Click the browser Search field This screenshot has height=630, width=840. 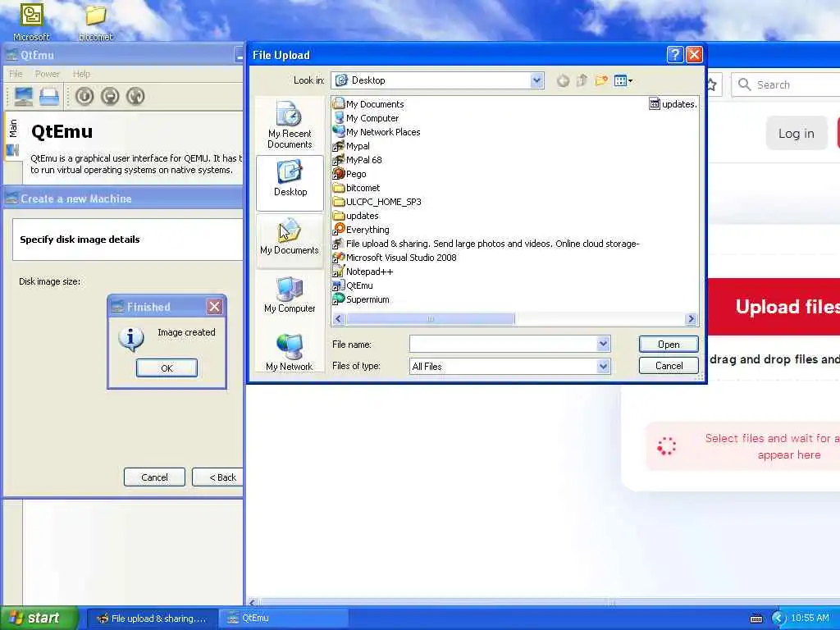click(x=787, y=84)
